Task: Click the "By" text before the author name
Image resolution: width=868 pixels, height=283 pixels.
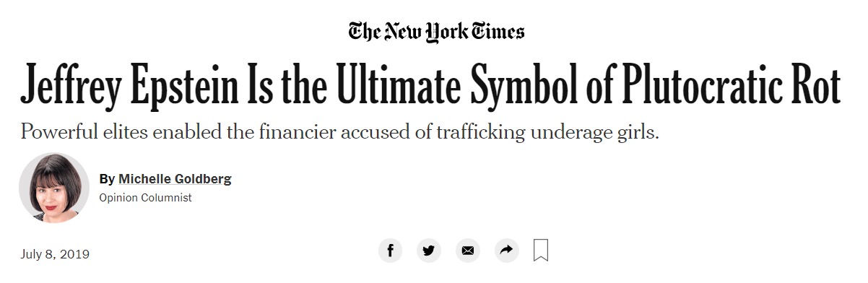Action: click(x=107, y=179)
